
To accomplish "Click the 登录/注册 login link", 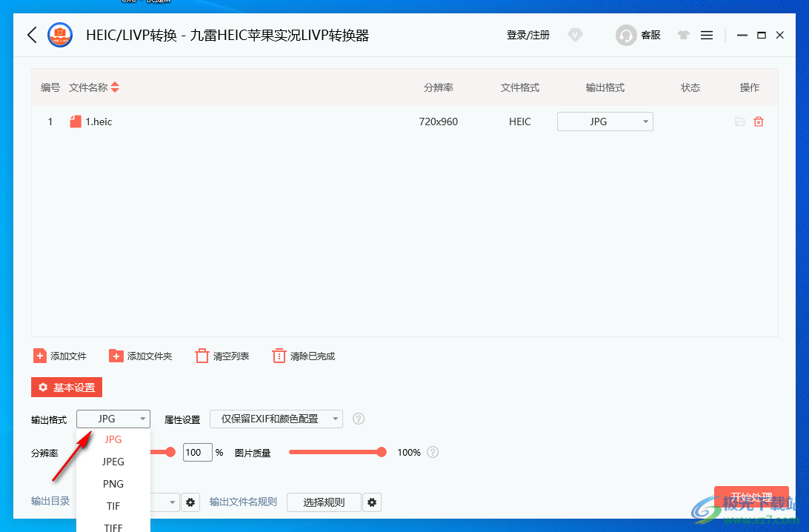I will [x=527, y=35].
